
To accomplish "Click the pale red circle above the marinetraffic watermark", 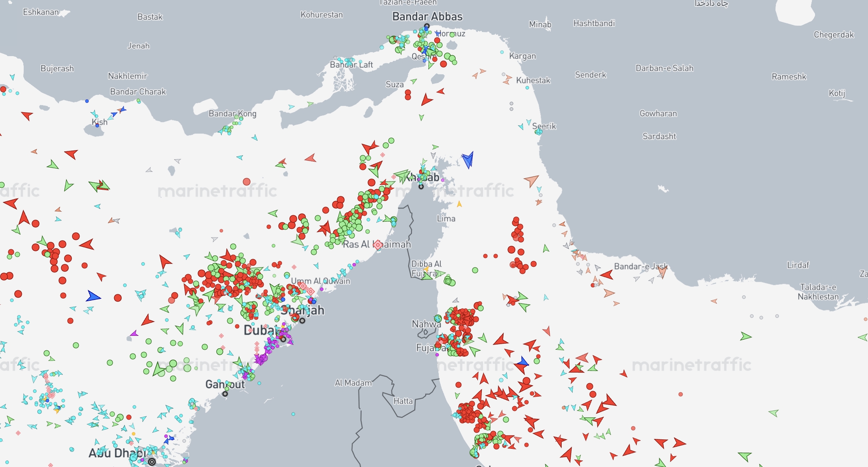I will click(247, 182).
